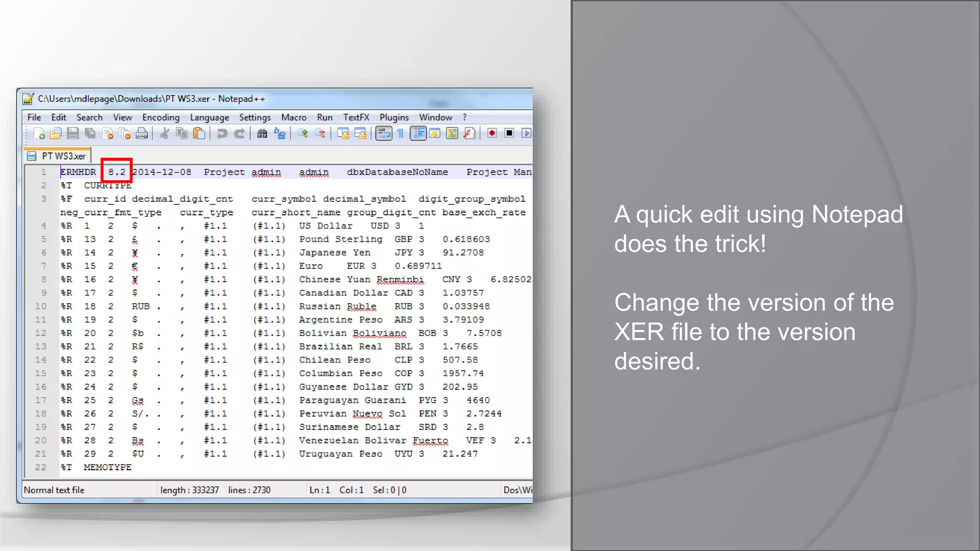Viewport: 980px width, 551px height.
Task: Click the Save All icon
Action: click(90, 133)
